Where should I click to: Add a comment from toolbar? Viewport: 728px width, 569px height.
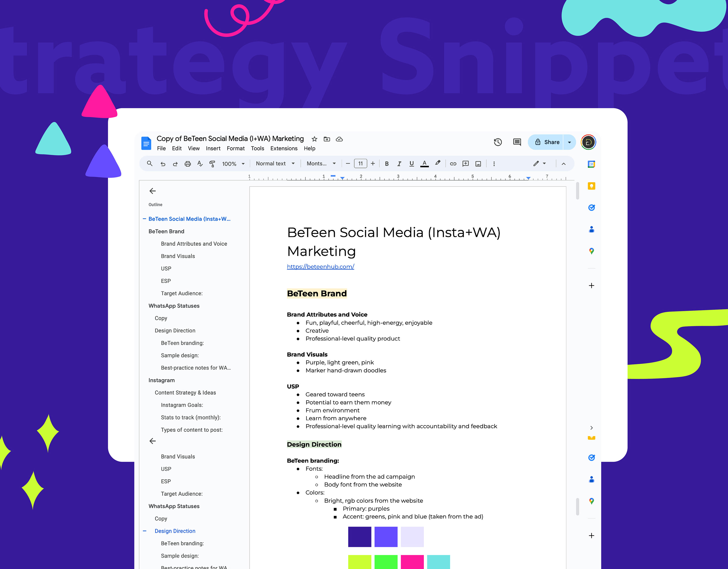pos(466,164)
